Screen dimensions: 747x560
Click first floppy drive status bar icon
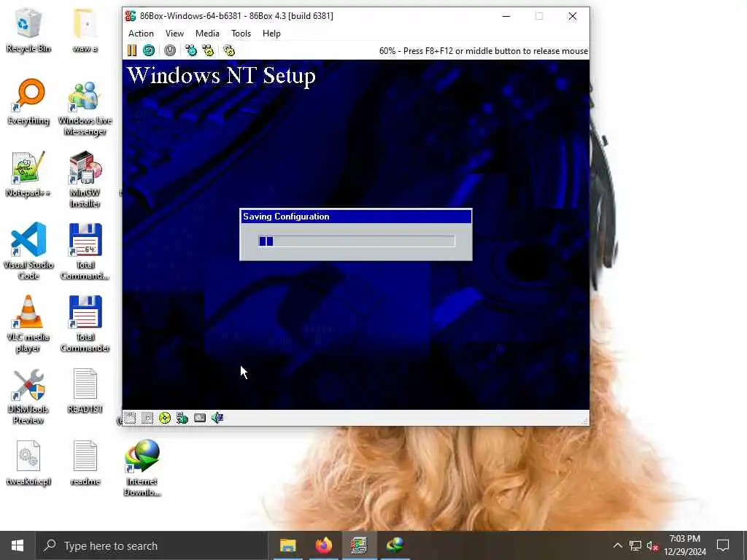[130, 418]
